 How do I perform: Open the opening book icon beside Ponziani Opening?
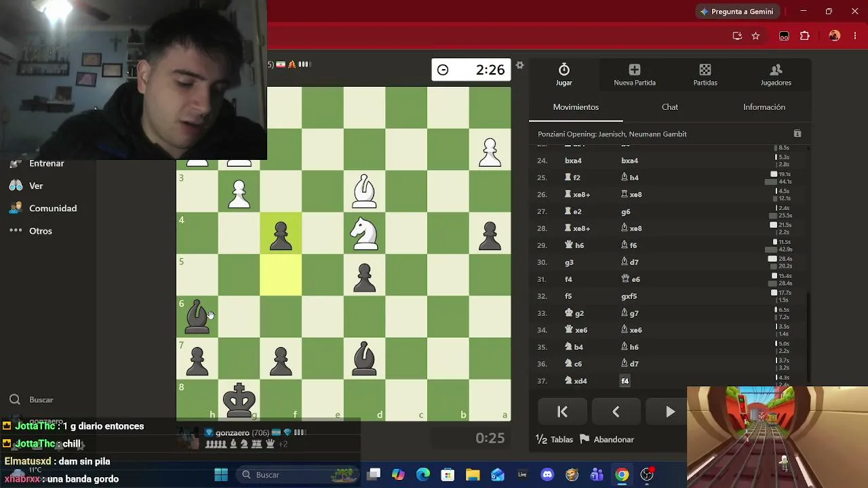pos(797,134)
